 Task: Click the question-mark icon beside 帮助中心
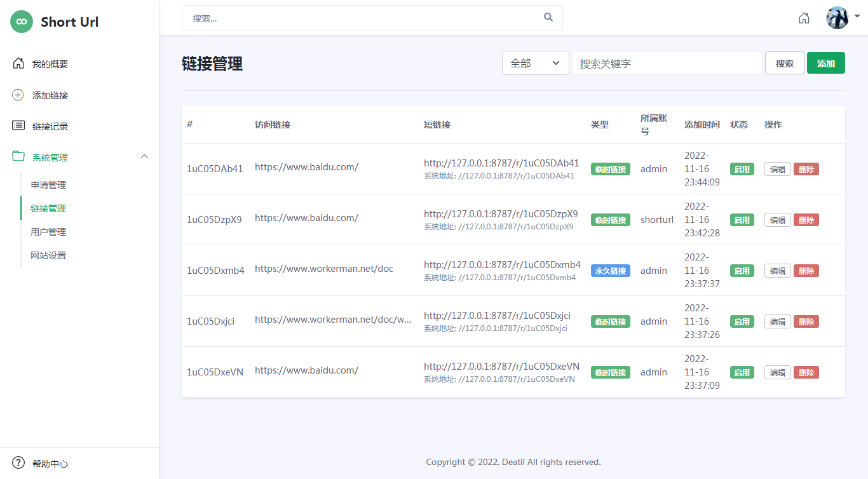pos(18,462)
